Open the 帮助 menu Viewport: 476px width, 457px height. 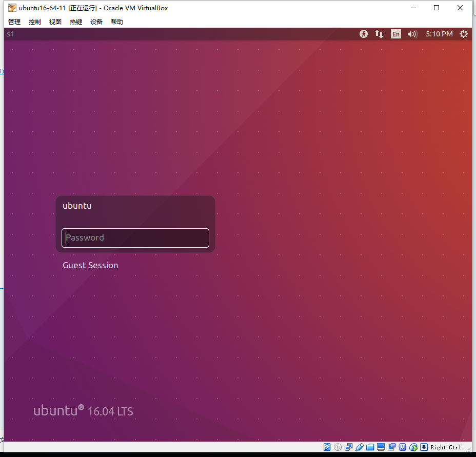[117, 22]
